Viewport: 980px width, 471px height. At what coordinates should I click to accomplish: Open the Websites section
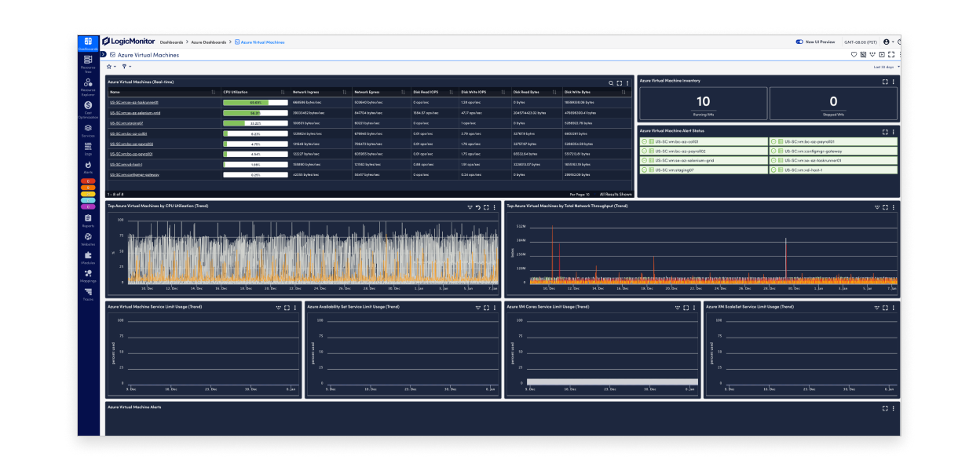click(x=88, y=239)
